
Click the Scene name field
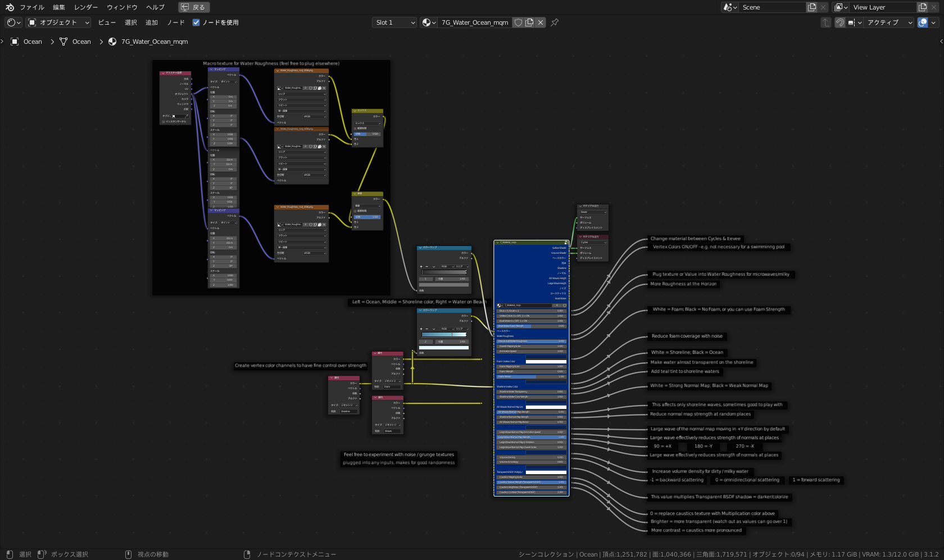tap(773, 7)
